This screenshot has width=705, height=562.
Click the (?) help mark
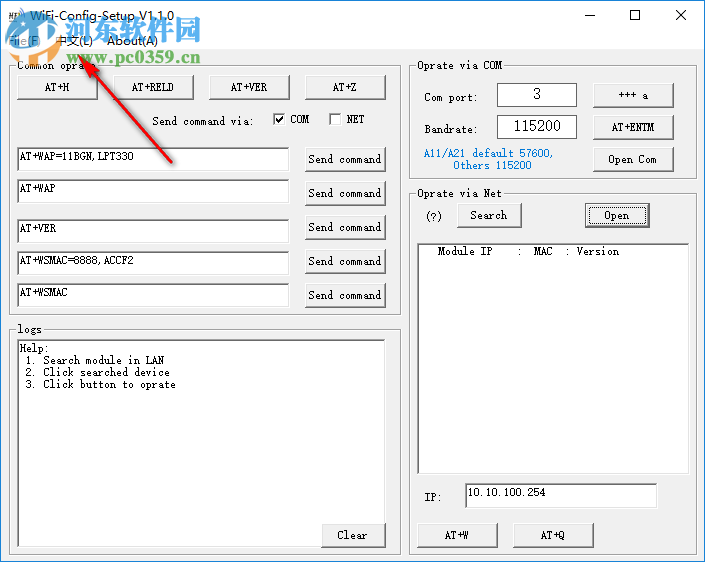click(x=434, y=216)
